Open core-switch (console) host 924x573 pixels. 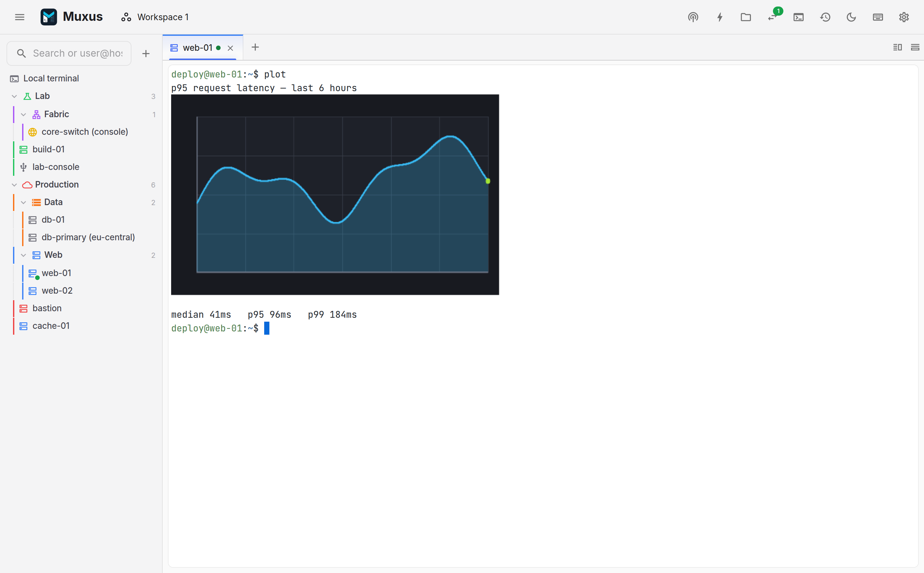(x=85, y=132)
